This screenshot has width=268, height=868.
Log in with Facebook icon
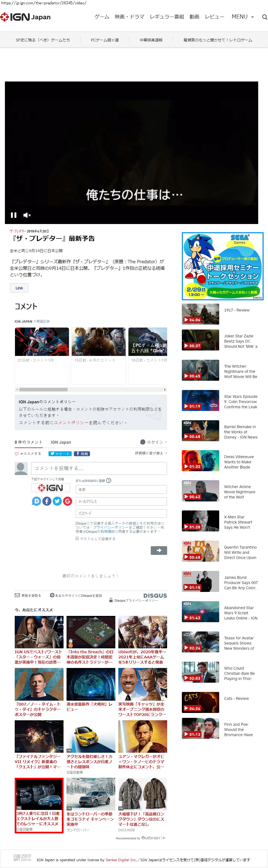tap(47, 501)
